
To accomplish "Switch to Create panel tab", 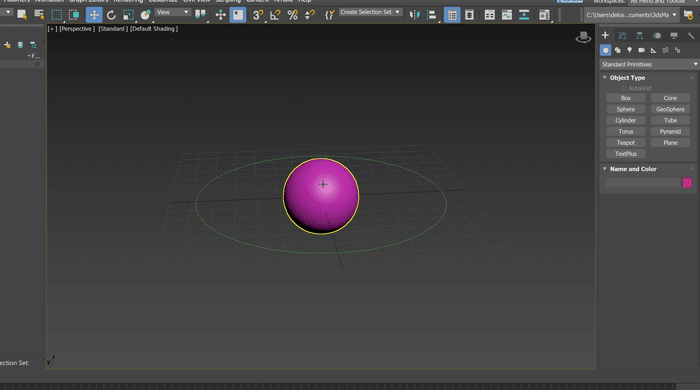I will [605, 35].
